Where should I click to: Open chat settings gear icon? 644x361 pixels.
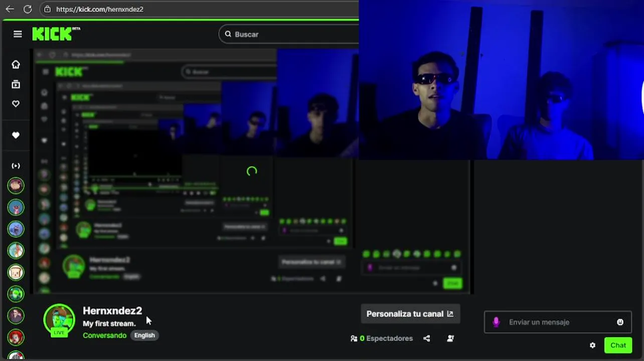point(592,345)
